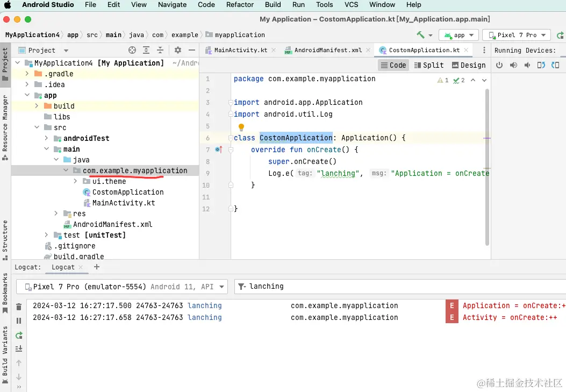
Task: Go to previous highlighted problem arrow
Action: tap(473, 80)
